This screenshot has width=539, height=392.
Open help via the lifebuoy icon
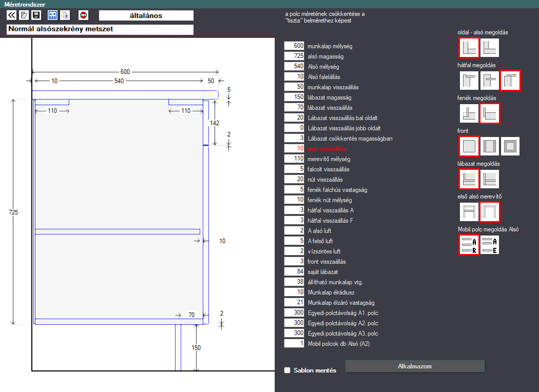(x=84, y=15)
